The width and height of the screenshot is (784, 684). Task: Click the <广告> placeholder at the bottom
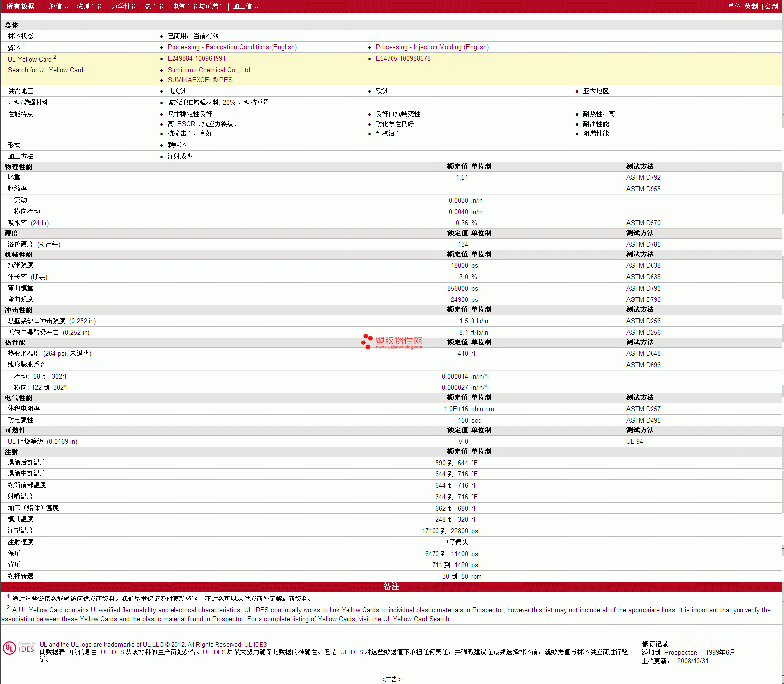[391, 679]
